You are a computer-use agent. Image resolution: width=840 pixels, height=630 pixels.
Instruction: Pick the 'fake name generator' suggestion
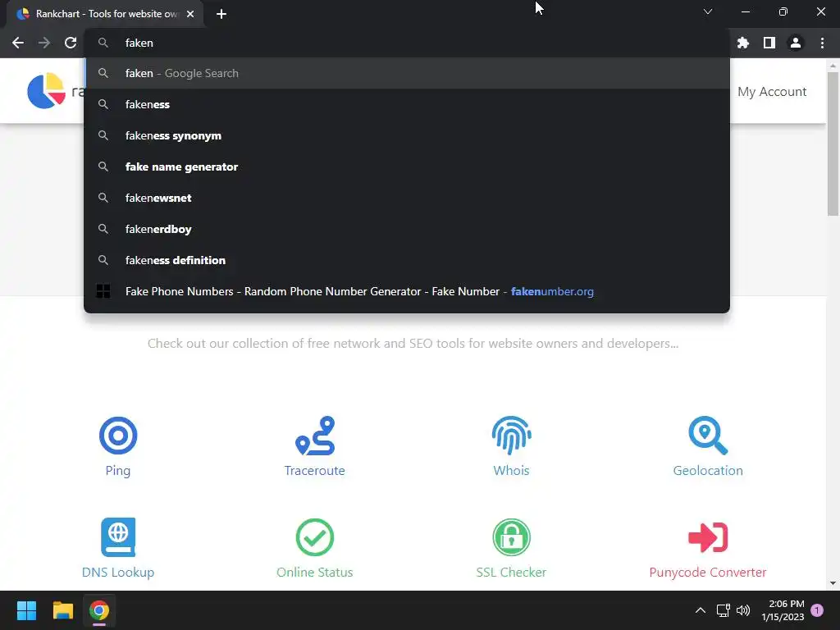407,167
